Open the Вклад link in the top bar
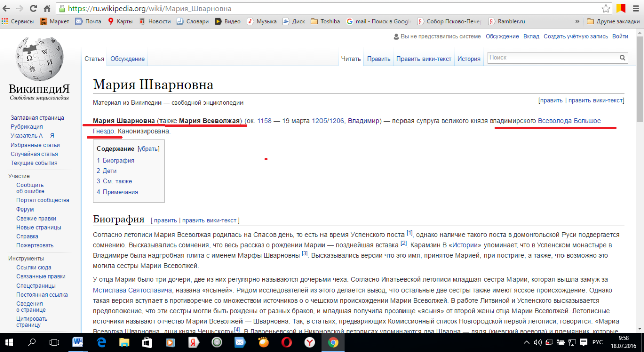This screenshot has width=644, height=352. 531,37
